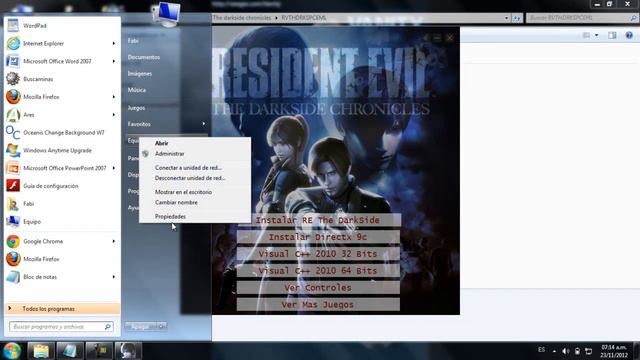Image resolution: width=640 pixels, height=360 pixels.
Task: Launch the Ares program icon
Action: 13,115
